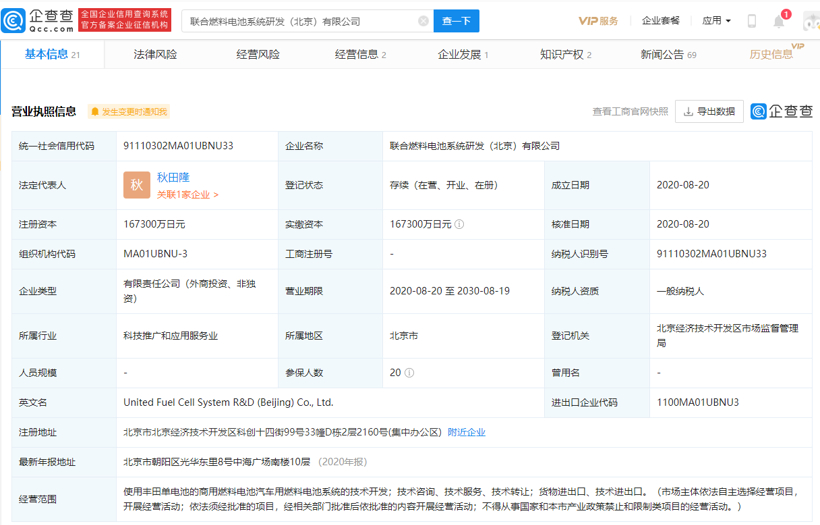Select latest annual report address text
This screenshot has height=525, width=820.
pos(217,462)
